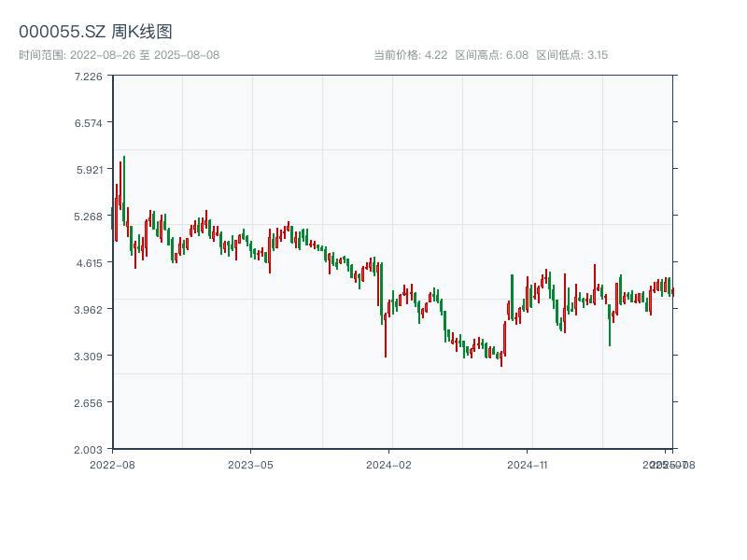Click the 2023-05 date axis label

click(250, 464)
